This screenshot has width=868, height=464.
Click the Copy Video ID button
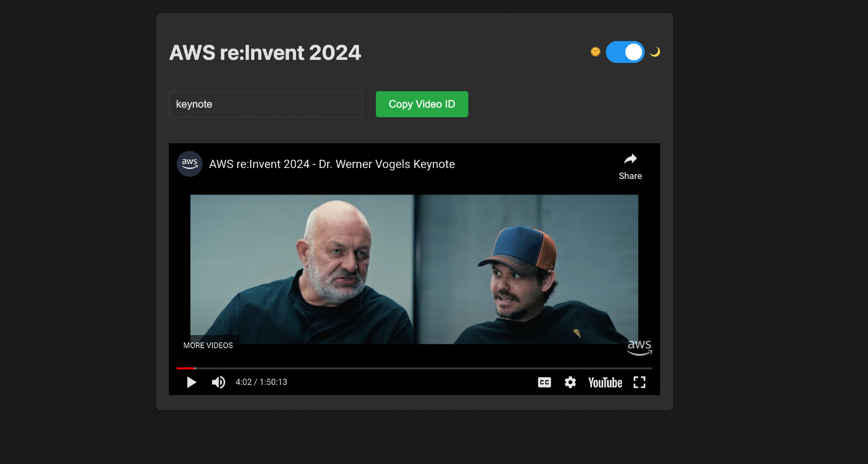point(422,104)
